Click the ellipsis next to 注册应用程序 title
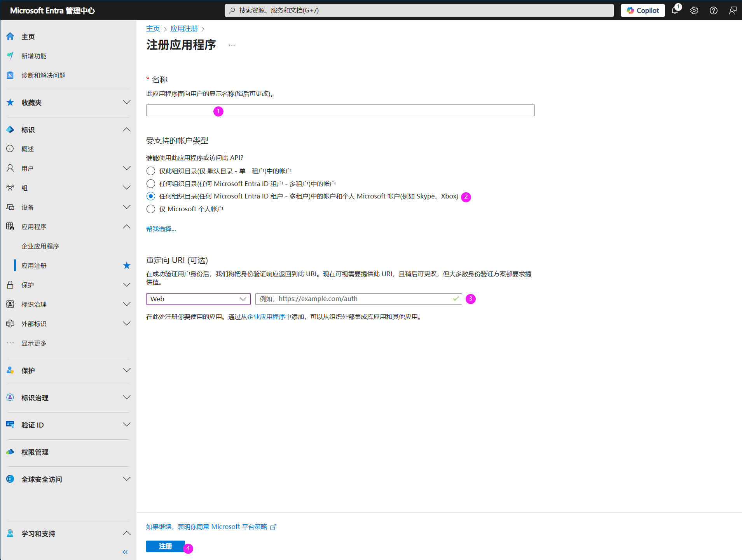The image size is (742, 560). click(232, 45)
